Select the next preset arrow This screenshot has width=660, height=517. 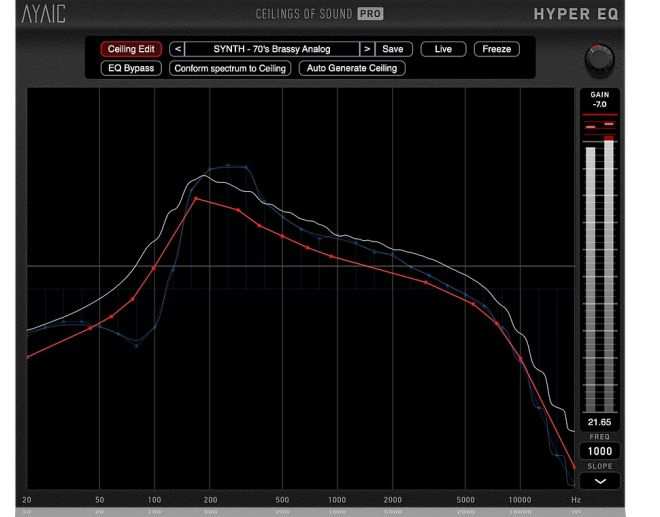pyautogui.click(x=367, y=49)
